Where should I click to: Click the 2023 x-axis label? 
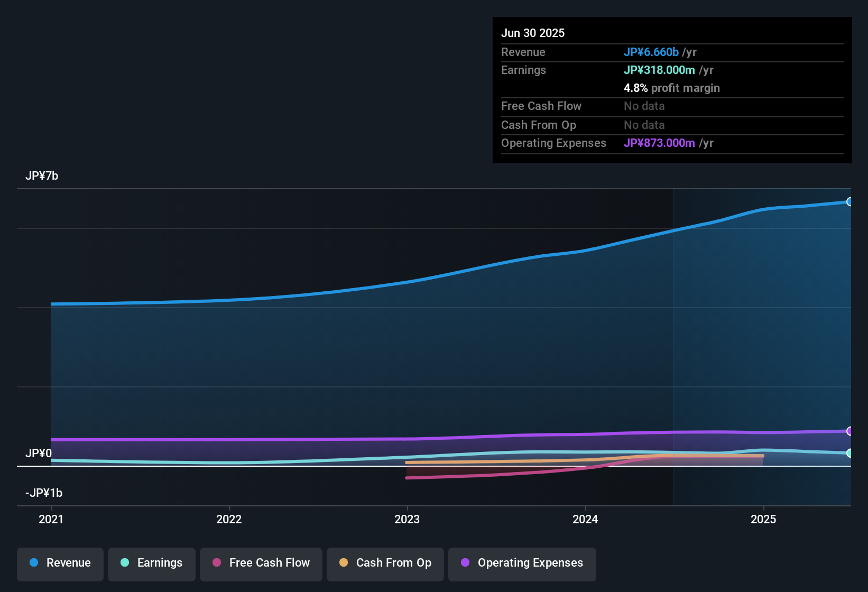pyautogui.click(x=407, y=519)
